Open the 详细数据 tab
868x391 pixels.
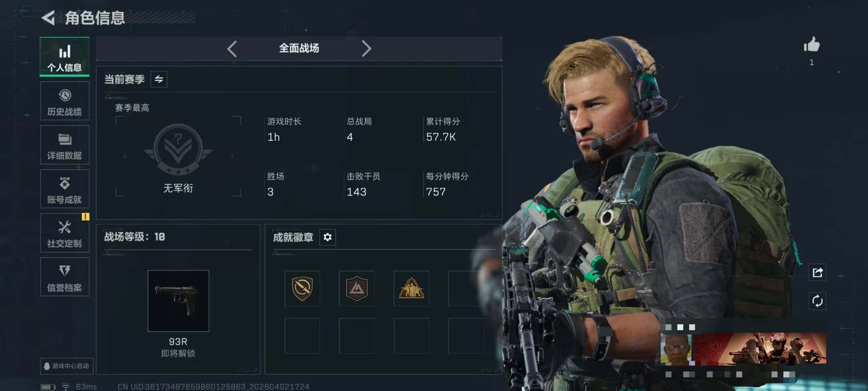[x=65, y=145]
